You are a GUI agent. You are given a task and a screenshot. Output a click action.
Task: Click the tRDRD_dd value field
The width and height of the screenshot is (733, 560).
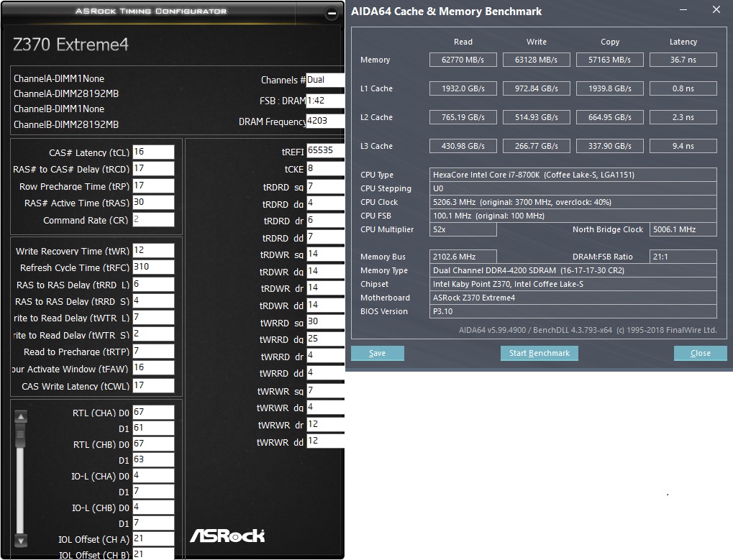pos(325,237)
